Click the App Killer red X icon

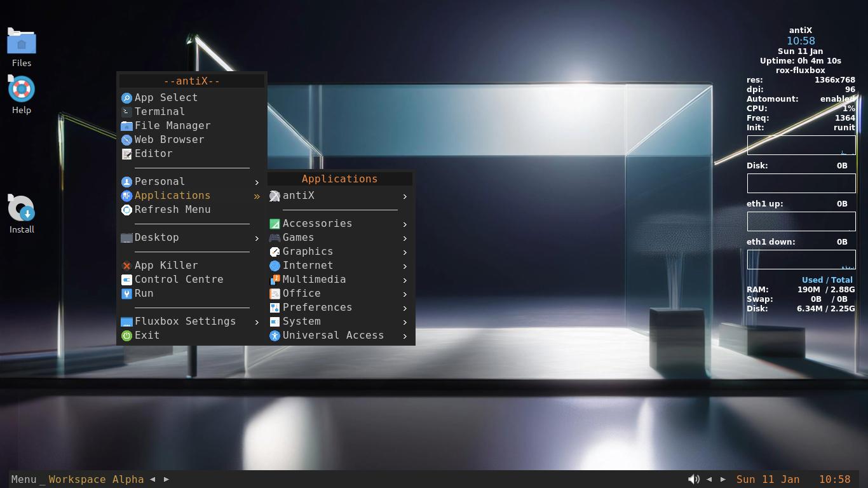click(x=126, y=265)
